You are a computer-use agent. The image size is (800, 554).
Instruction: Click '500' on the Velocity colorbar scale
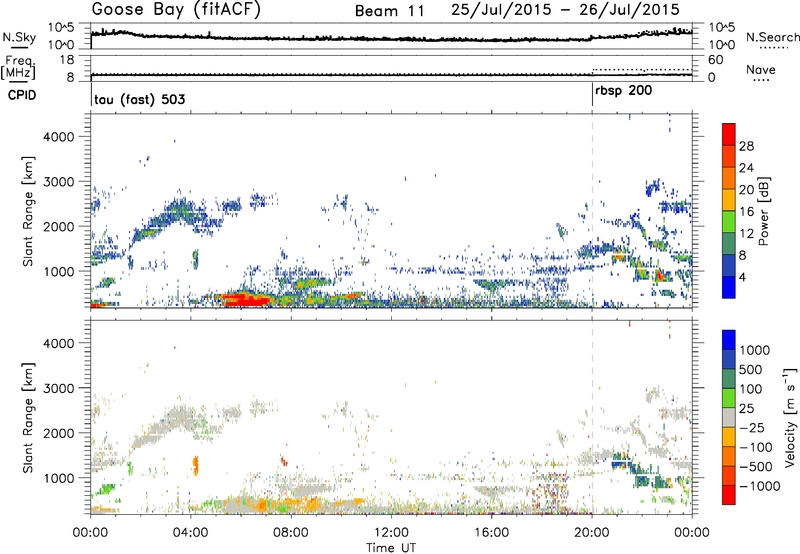[x=750, y=370]
